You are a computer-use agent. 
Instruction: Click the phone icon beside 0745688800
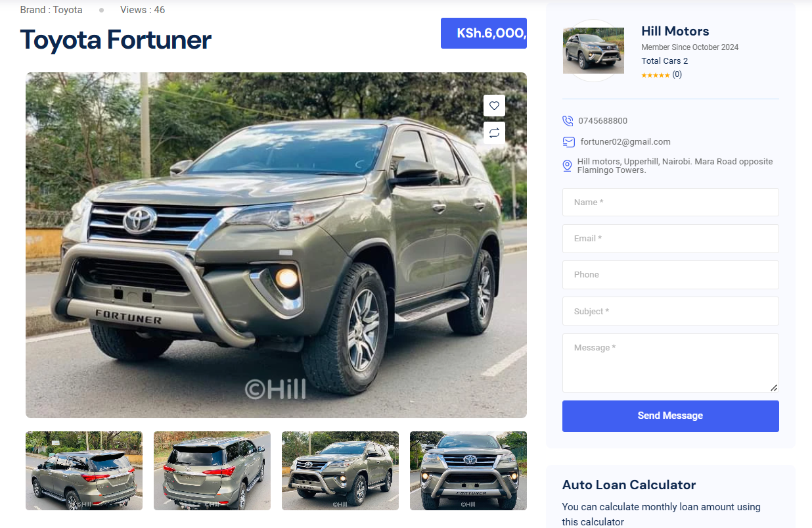[x=568, y=121]
